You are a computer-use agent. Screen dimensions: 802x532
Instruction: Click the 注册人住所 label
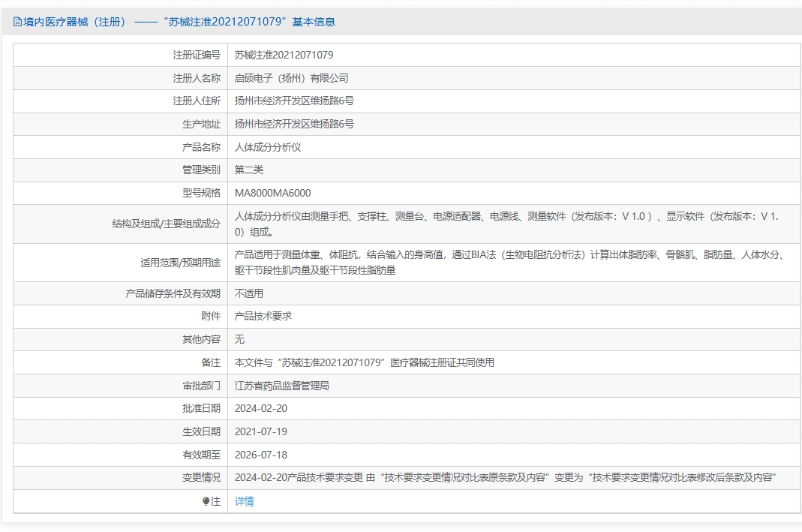[x=197, y=101]
